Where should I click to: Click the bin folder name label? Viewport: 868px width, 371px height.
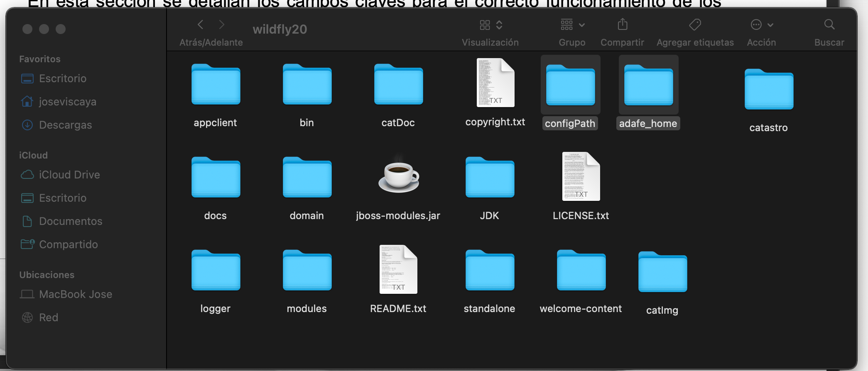point(307,123)
